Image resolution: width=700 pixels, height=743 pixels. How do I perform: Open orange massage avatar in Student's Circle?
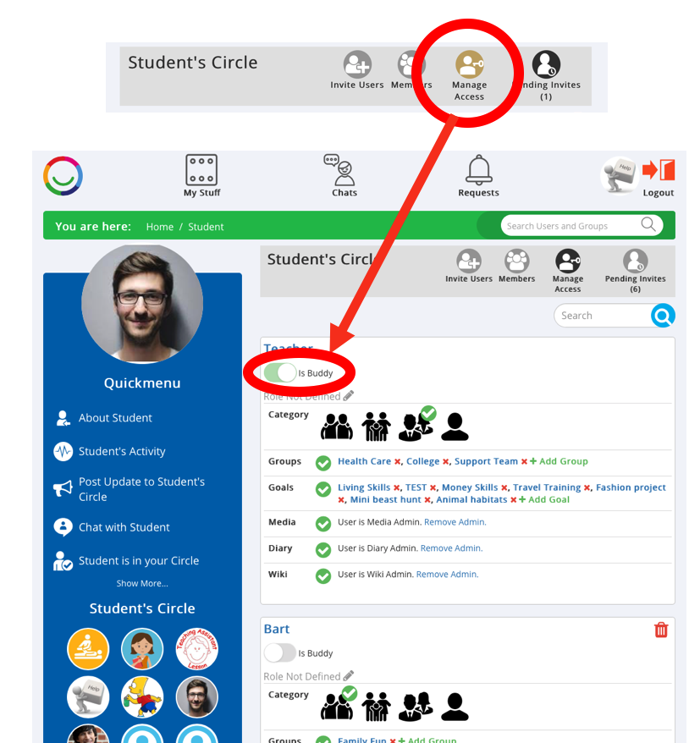pos(88,649)
